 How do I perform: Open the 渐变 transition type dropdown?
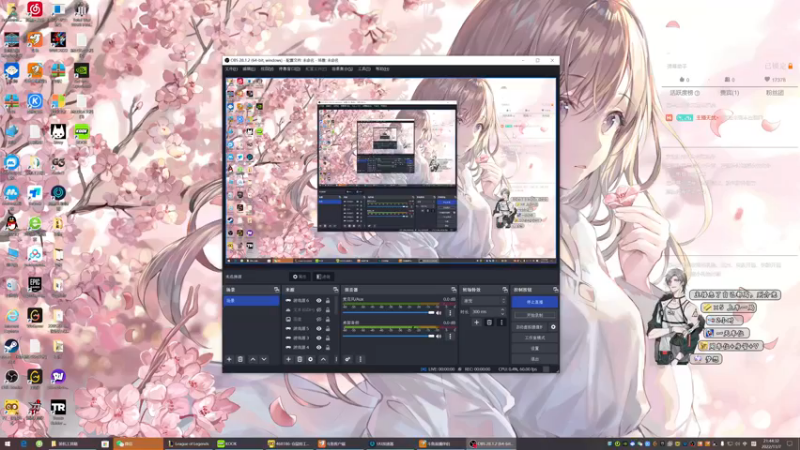[x=483, y=301]
